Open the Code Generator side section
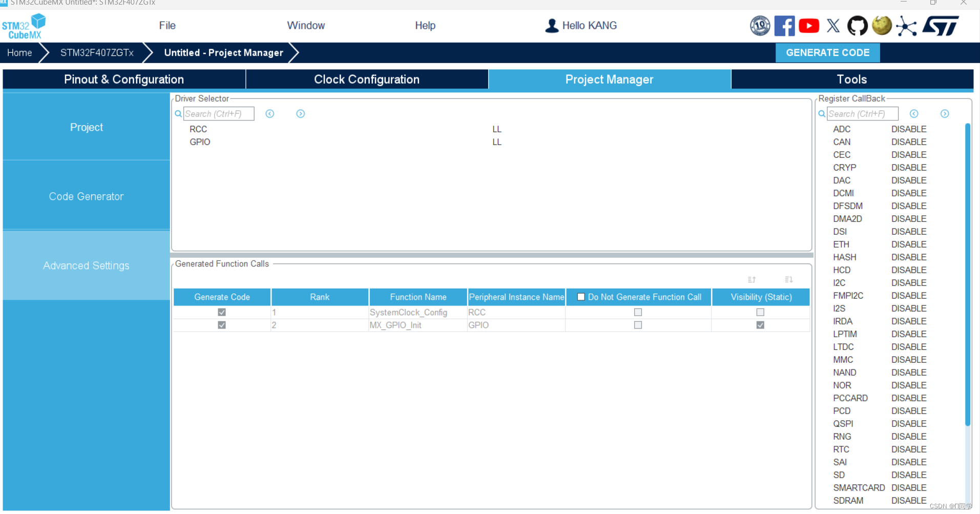 click(x=86, y=196)
